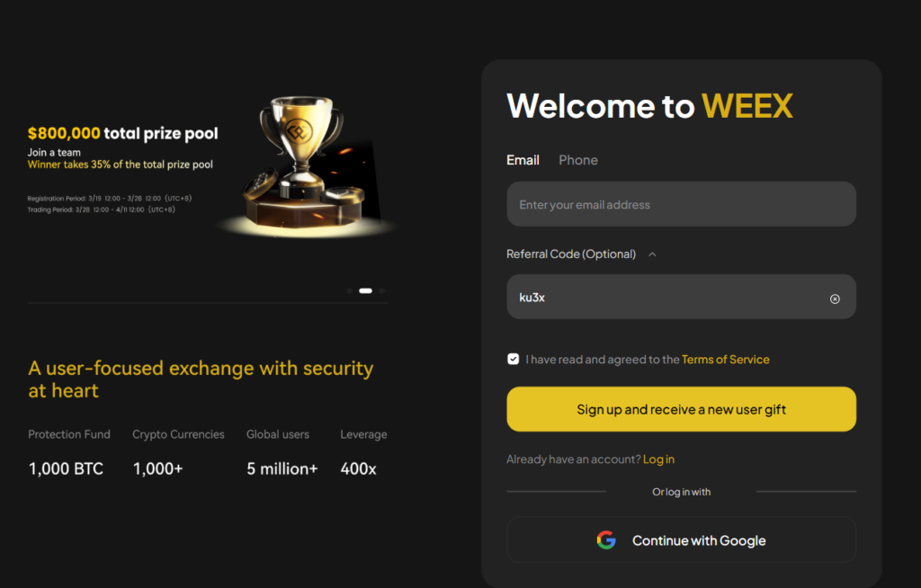
Task: Click the Welcome to WEEX heading
Action: [648, 106]
